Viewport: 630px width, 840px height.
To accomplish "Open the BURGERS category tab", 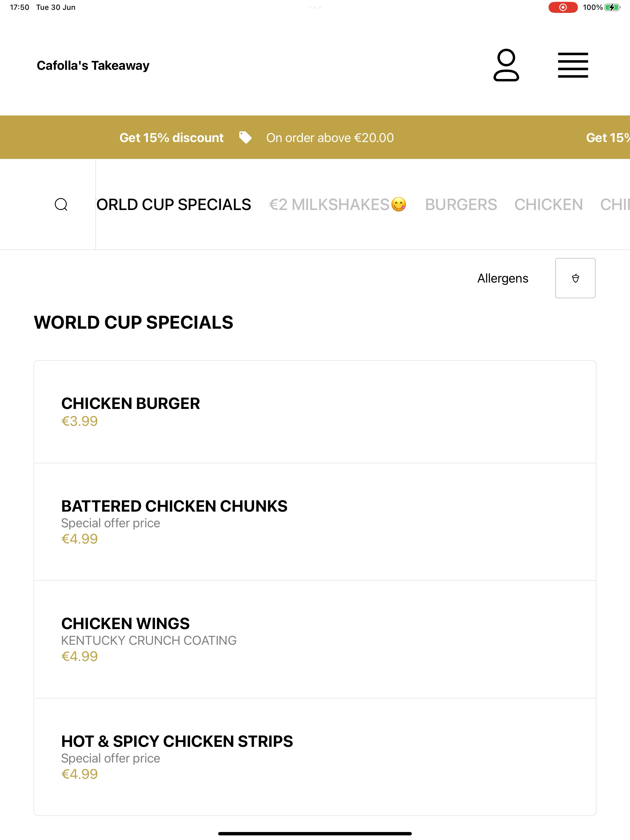I will (x=461, y=205).
